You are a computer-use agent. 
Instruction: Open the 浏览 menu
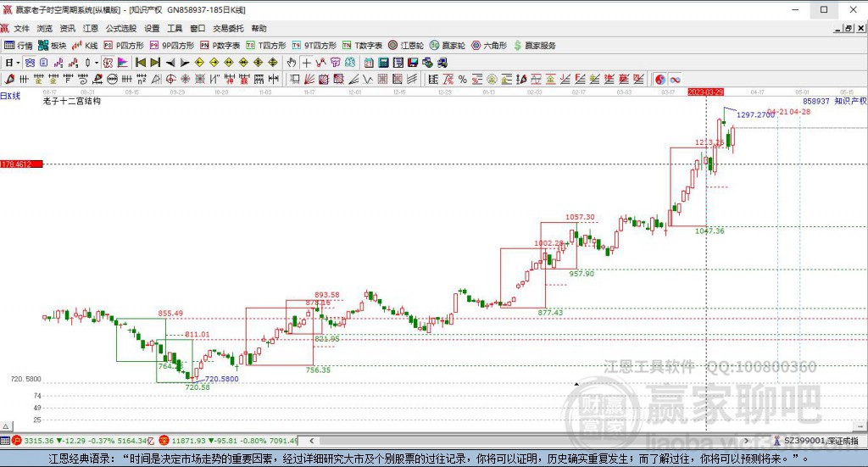[x=45, y=28]
